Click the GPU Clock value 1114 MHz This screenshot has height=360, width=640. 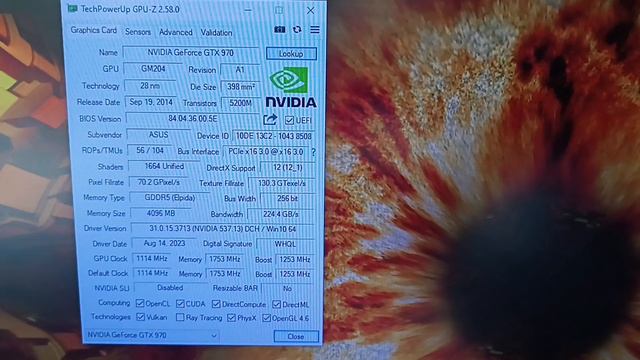[x=152, y=258]
